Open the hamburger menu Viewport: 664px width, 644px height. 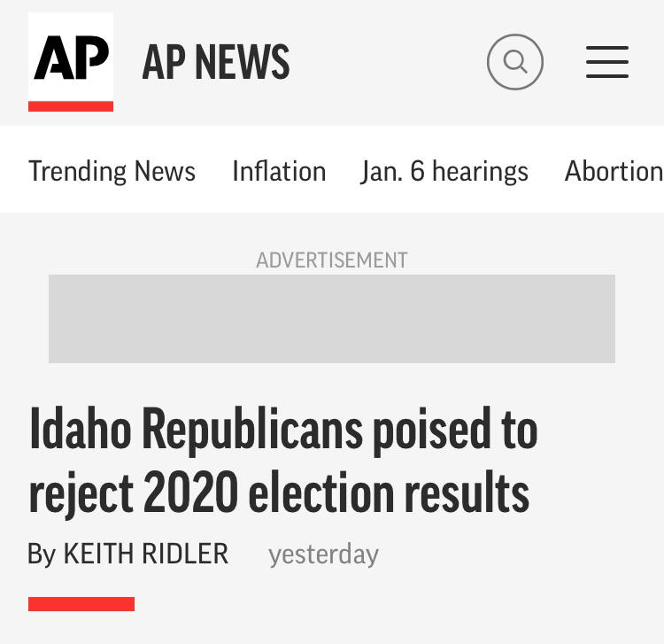[607, 62]
